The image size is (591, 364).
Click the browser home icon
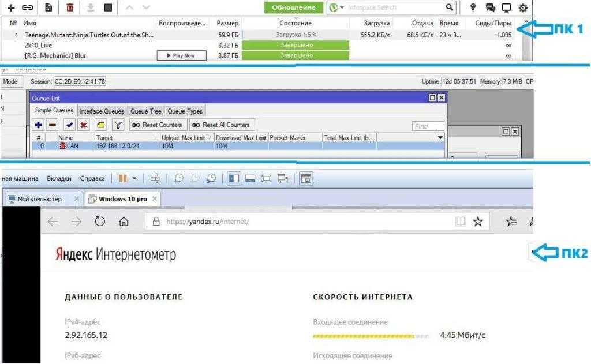[123, 222]
